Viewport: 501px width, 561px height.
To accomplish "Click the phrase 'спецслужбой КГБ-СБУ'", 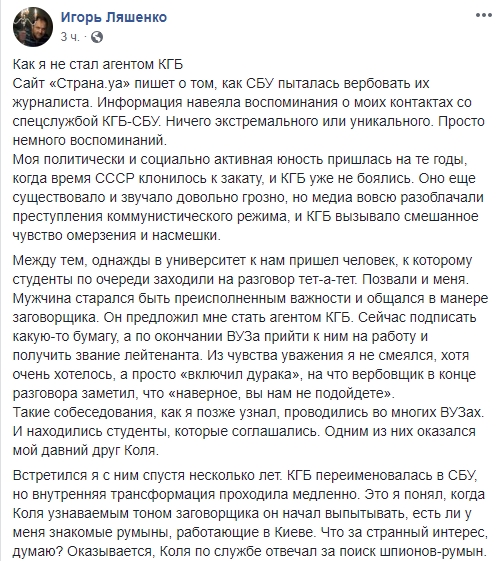I will (86, 122).
